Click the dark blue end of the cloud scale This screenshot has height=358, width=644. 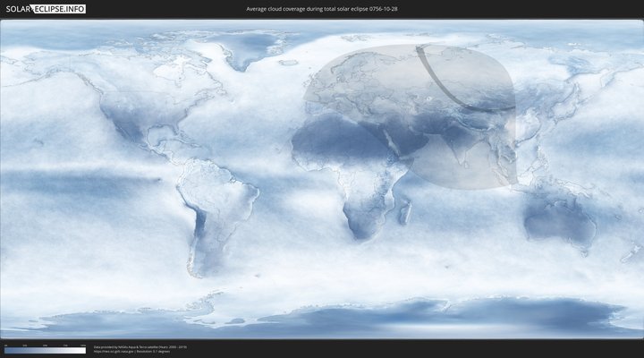tap(7, 351)
